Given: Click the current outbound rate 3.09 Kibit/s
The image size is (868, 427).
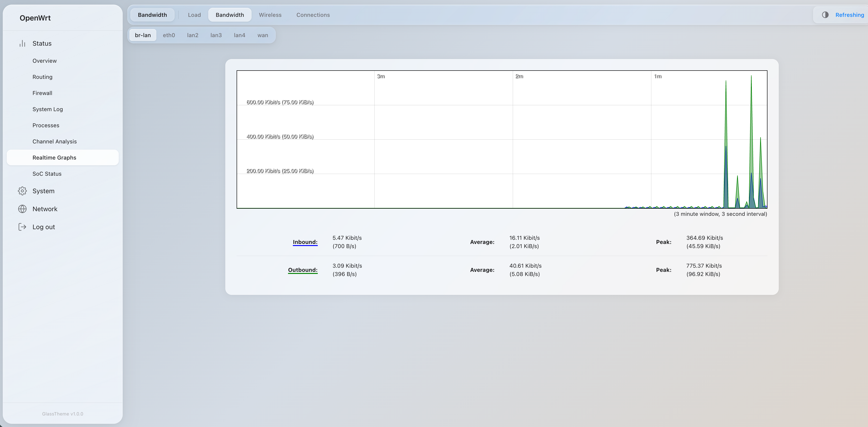Looking at the screenshot, I should click(x=347, y=266).
